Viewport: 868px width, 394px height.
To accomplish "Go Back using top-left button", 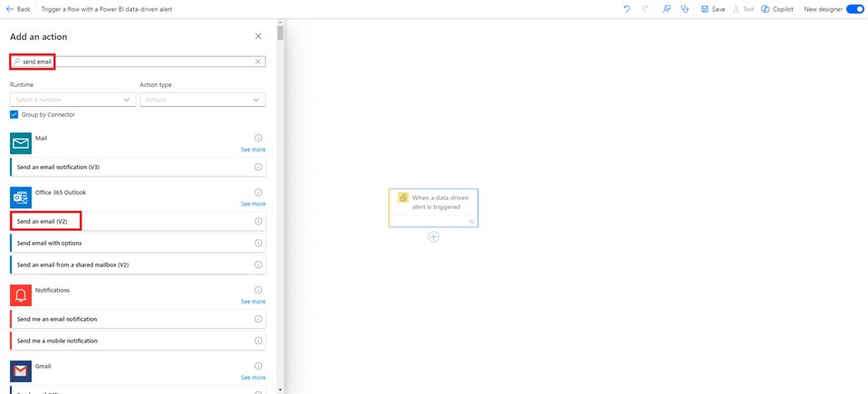I will 18,9.
